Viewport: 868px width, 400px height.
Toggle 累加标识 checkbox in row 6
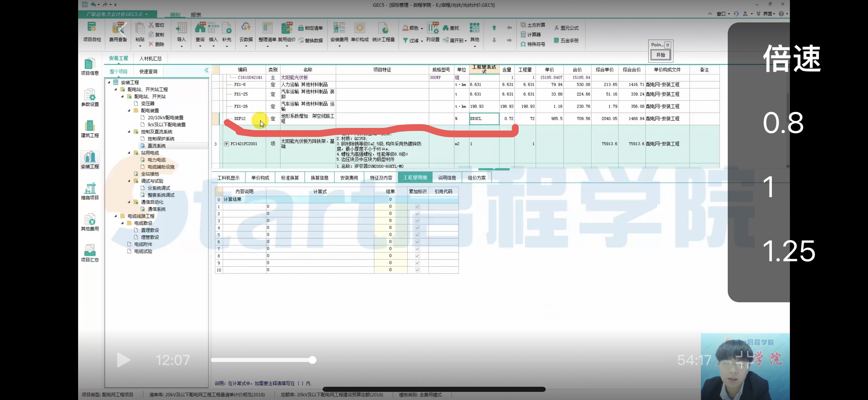click(x=417, y=242)
